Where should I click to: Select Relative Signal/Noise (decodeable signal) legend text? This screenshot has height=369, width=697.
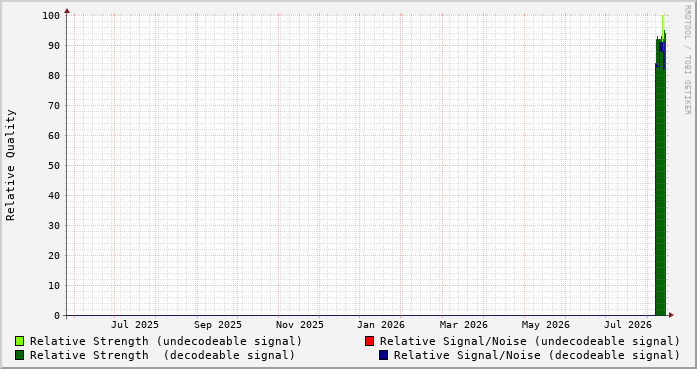tap(537, 355)
